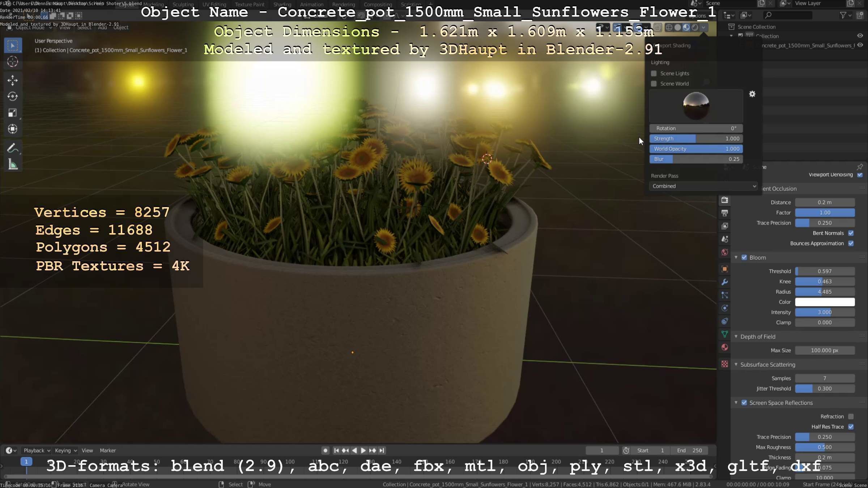The image size is (868, 488).
Task: Activate the Transform tool
Action: point(13,129)
